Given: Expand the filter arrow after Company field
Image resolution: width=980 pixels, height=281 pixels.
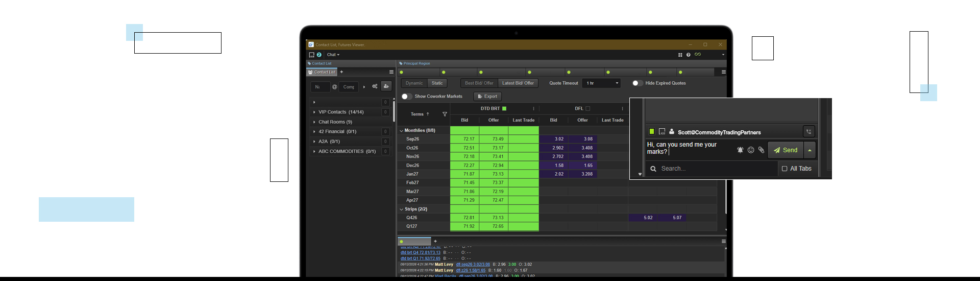Looking at the screenshot, I should [x=364, y=87].
